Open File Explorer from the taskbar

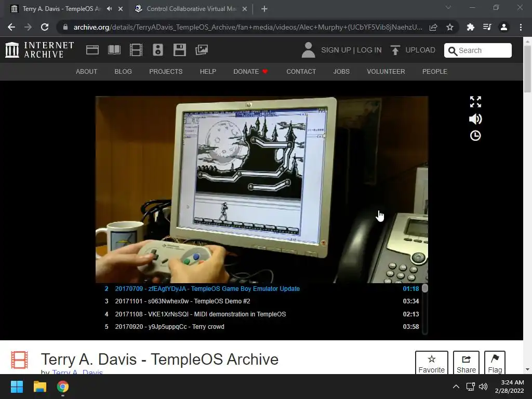(39, 387)
